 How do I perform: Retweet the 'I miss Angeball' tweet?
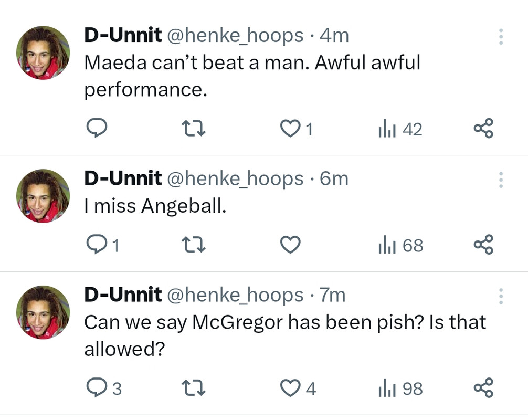point(193,245)
